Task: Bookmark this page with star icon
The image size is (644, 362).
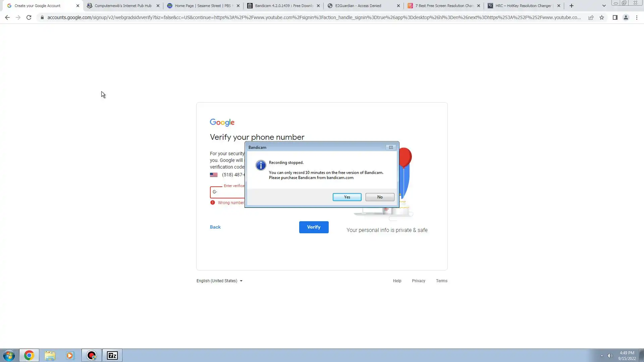Action: (602, 17)
